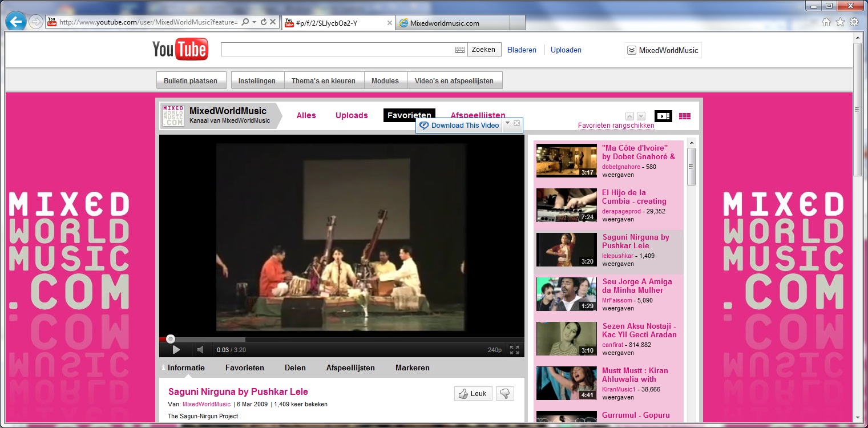868x428 pixels.
Task: Click the Zoeken search button
Action: click(483, 50)
